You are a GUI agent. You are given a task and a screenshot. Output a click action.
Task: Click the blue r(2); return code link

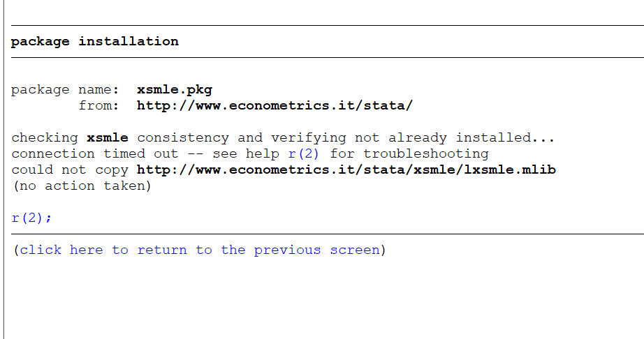click(31, 218)
